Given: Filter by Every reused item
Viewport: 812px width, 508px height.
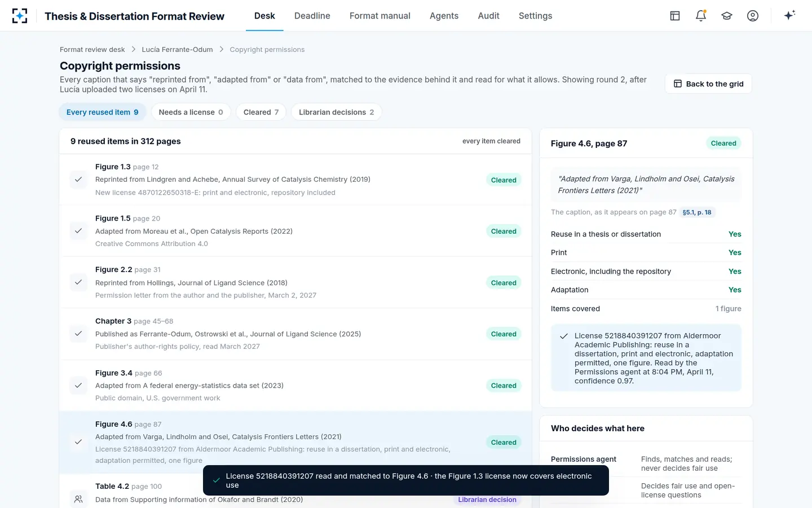Looking at the screenshot, I should click(x=103, y=112).
